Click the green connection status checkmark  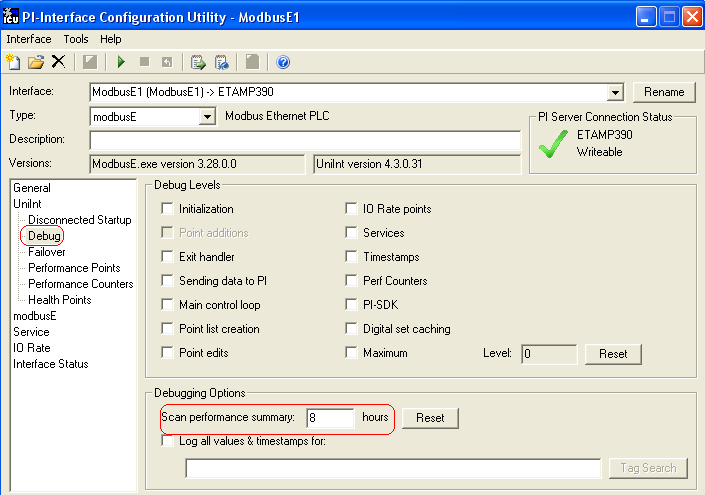pos(553,144)
